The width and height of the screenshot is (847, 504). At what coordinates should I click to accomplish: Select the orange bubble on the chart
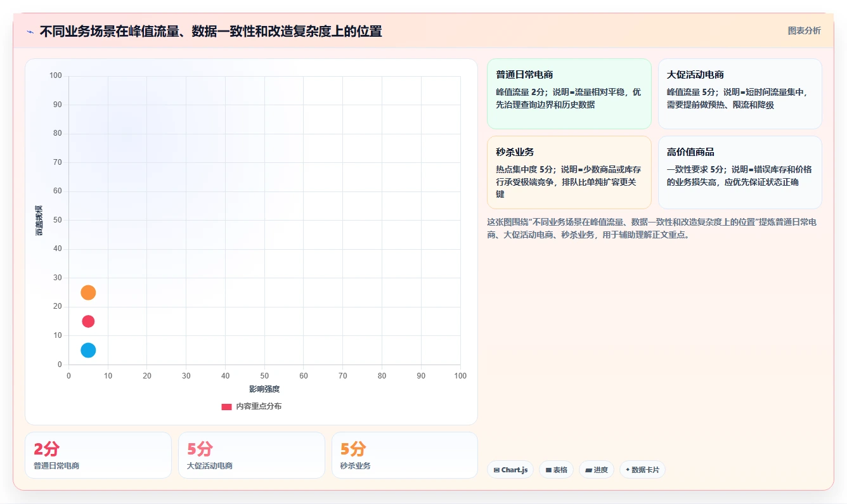pyautogui.click(x=88, y=292)
